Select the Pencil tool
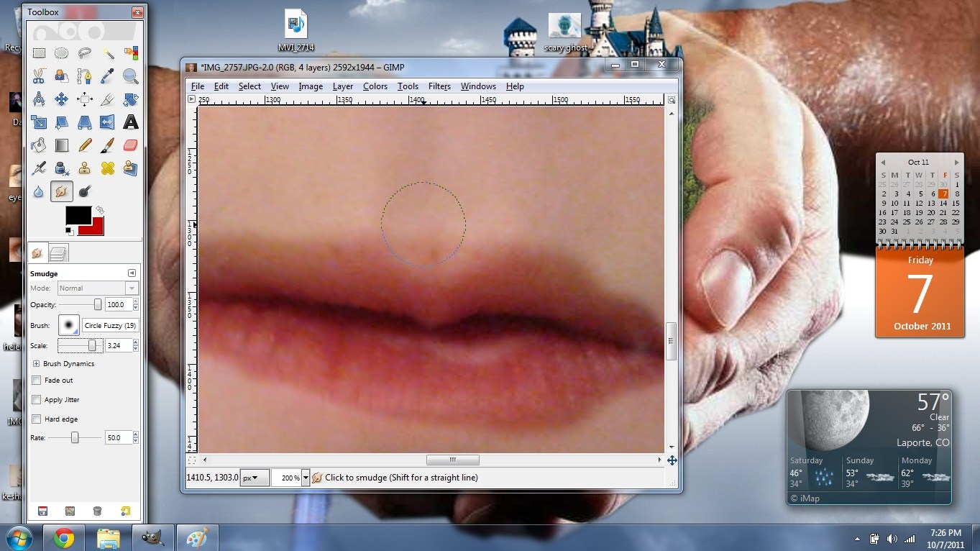This screenshot has height=551, width=980. click(85, 145)
